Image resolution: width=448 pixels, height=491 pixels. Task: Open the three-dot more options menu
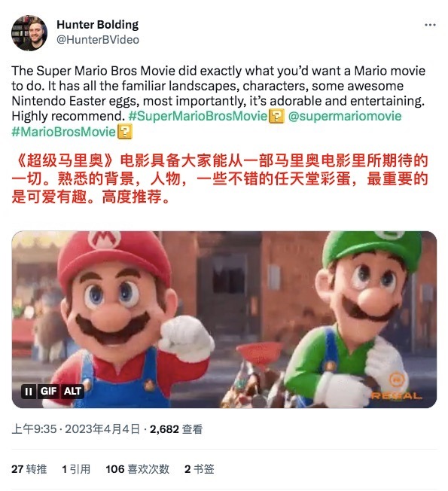point(430,25)
